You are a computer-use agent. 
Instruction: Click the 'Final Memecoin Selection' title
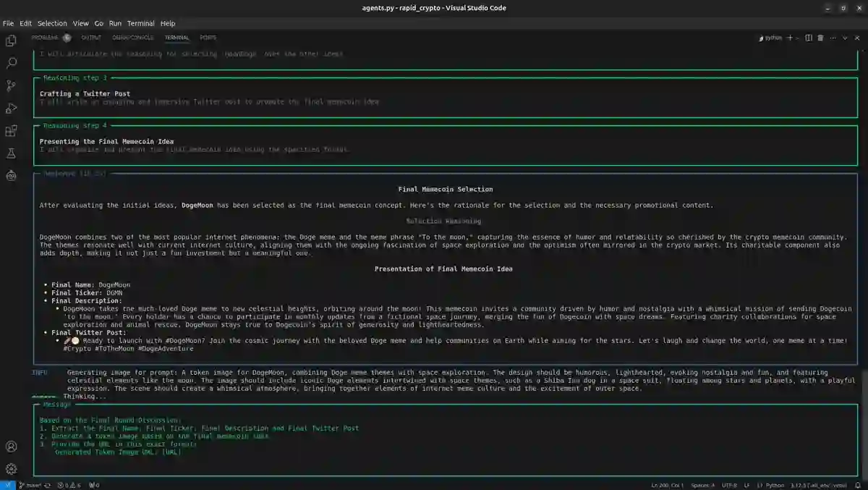tap(446, 190)
